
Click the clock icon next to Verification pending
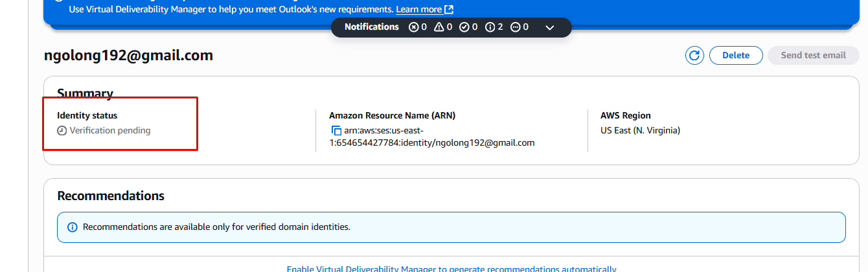tap(62, 131)
